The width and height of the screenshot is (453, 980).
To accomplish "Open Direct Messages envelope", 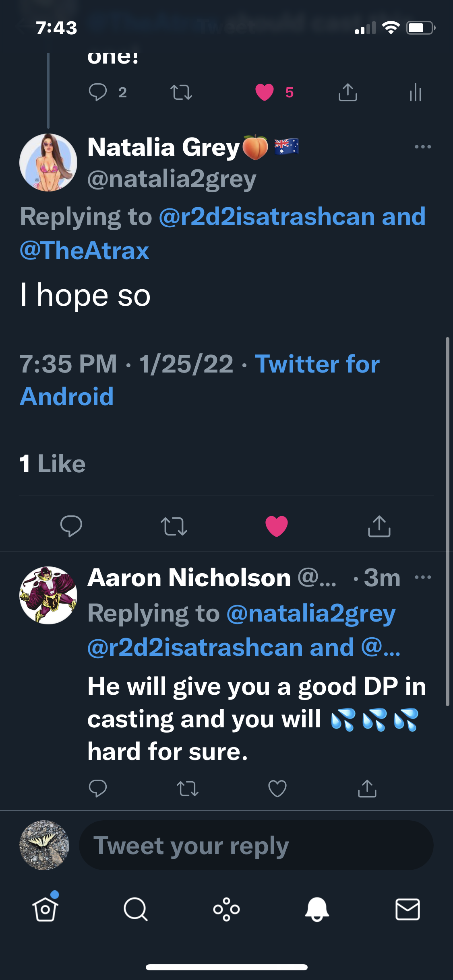I will tap(407, 909).
